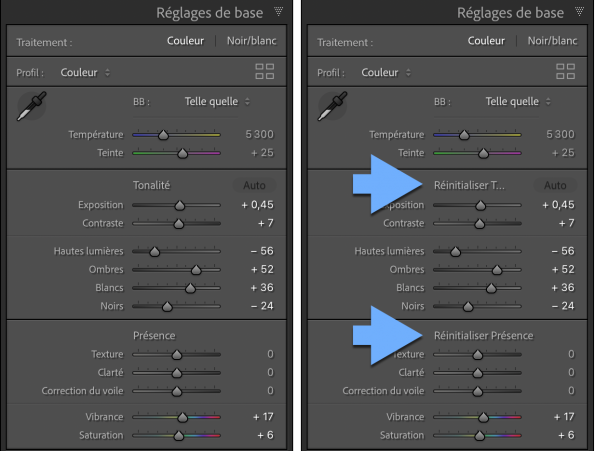
Task: Select white balance eyedropper in right panel
Action: 332,106
